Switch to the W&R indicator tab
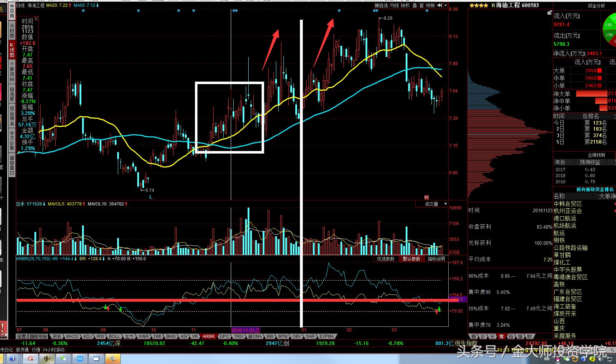 pyautogui.click(x=143, y=336)
